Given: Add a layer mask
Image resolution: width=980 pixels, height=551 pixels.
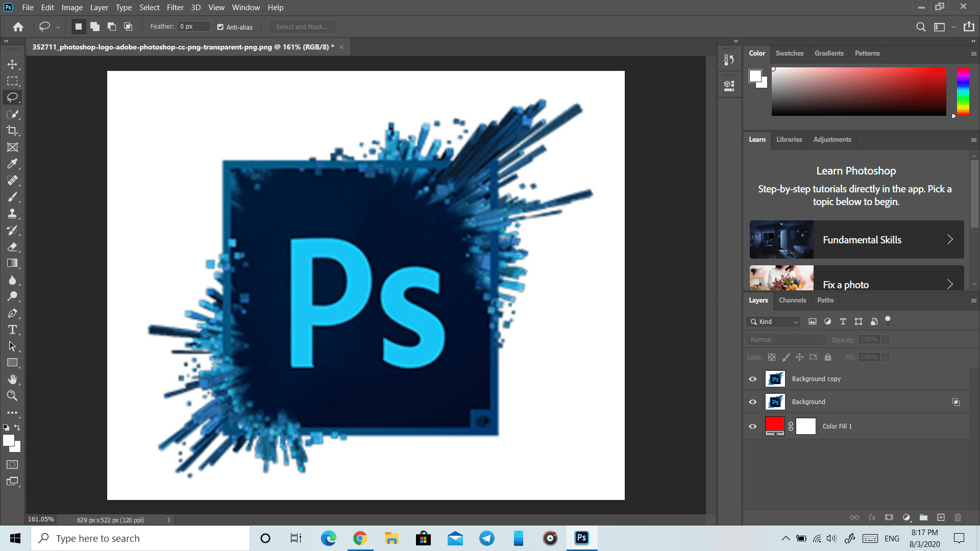Looking at the screenshot, I should pyautogui.click(x=889, y=517).
